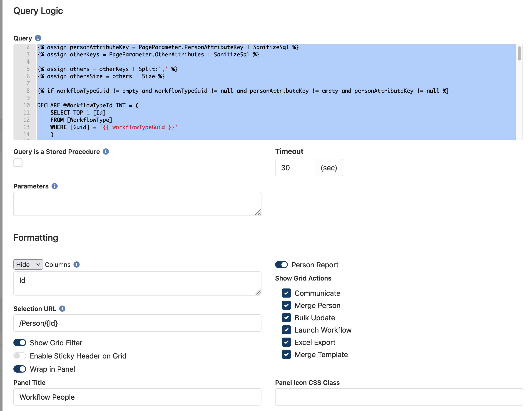Click the Parameters textarea resize handle
The height and width of the screenshot is (411, 532).
[258, 213]
